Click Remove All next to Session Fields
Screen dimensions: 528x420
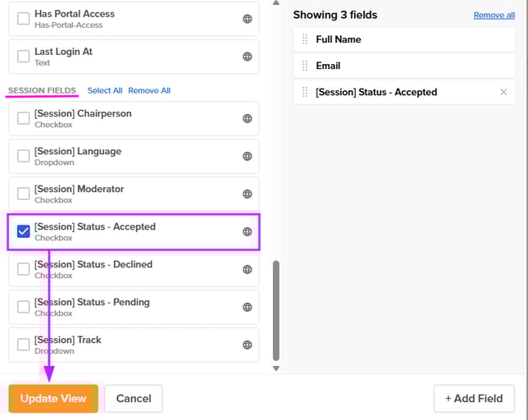coord(149,90)
